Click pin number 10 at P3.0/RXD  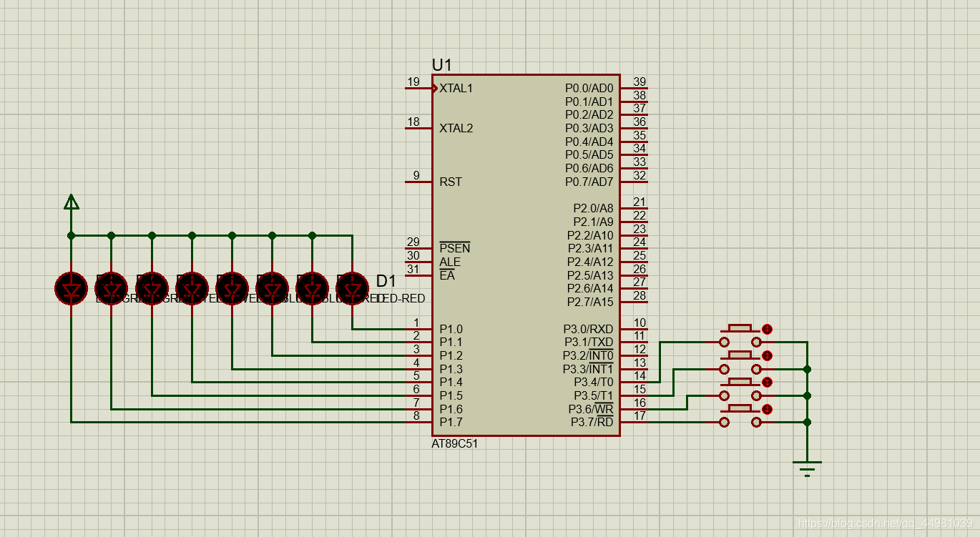tap(640, 322)
